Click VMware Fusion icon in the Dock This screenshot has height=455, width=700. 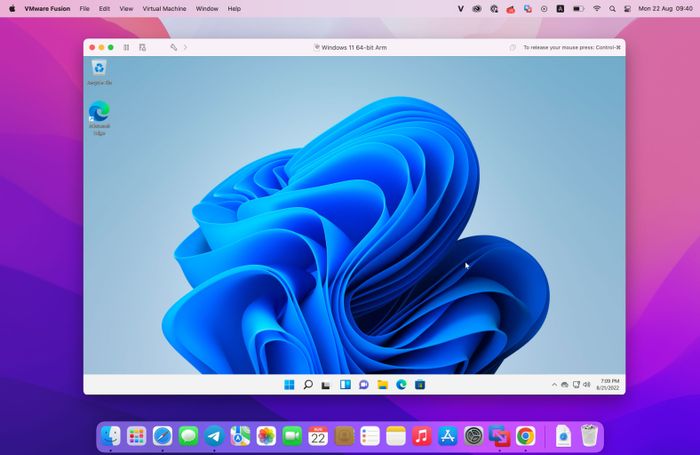pos(500,435)
